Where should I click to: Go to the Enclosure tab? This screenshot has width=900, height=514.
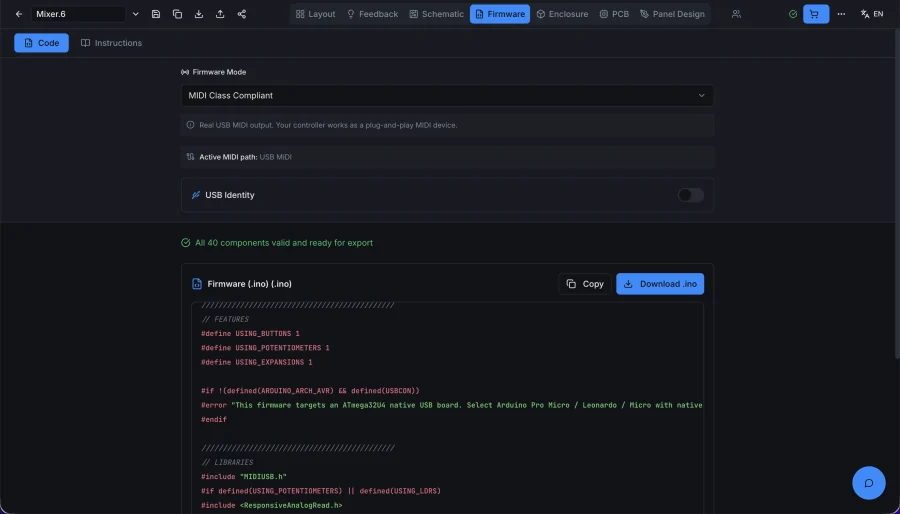click(562, 14)
